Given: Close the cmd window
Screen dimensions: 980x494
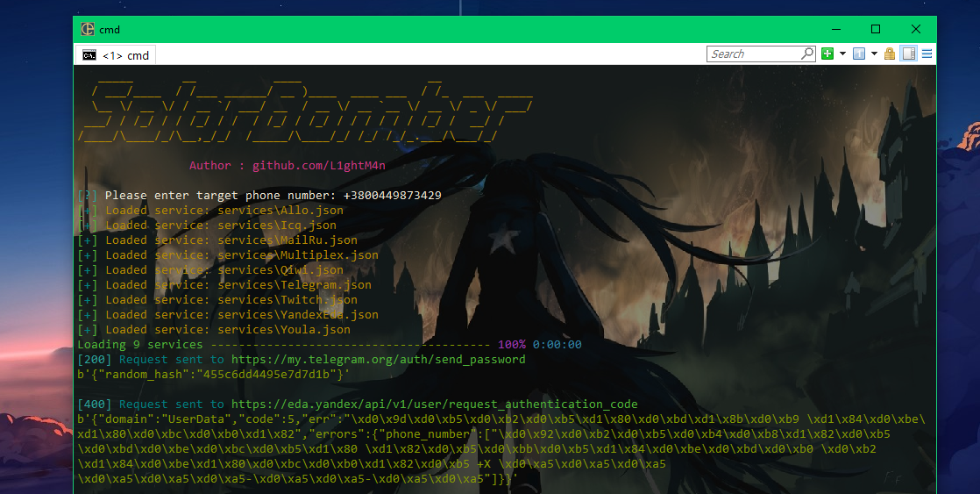Looking at the screenshot, I should point(916,29).
